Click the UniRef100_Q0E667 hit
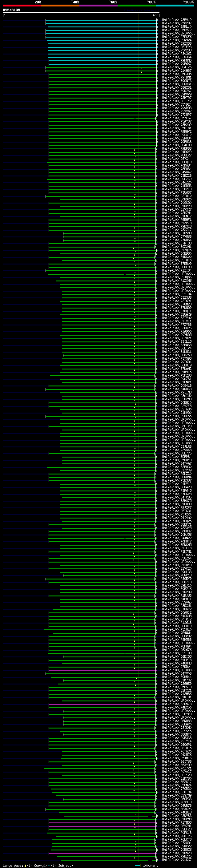Screen dimensions: 197x868 (x=177, y=64)
